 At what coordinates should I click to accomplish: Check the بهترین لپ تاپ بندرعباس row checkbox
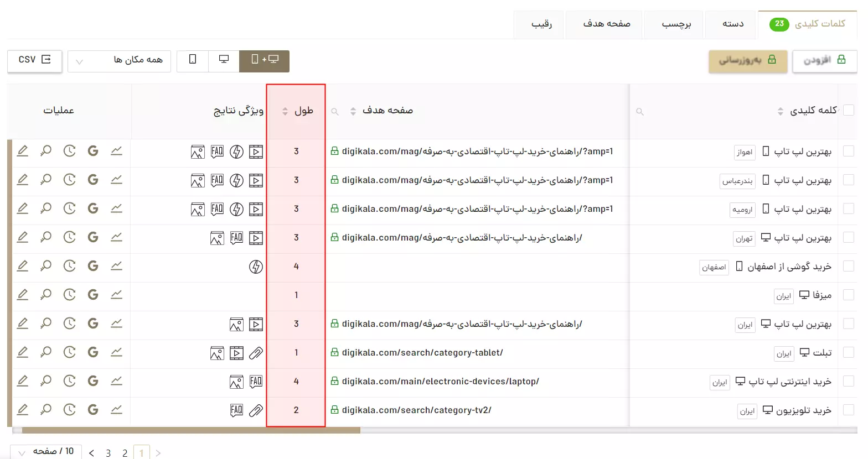coord(848,180)
